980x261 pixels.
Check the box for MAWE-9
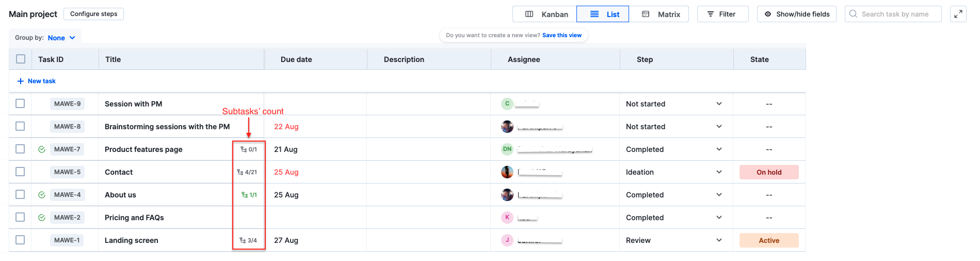20,103
